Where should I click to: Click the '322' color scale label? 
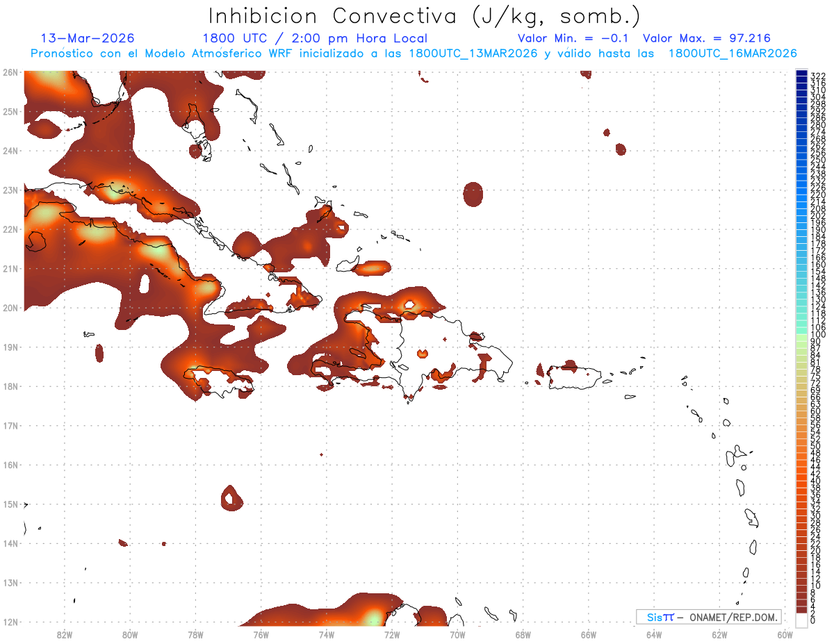click(x=818, y=76)
